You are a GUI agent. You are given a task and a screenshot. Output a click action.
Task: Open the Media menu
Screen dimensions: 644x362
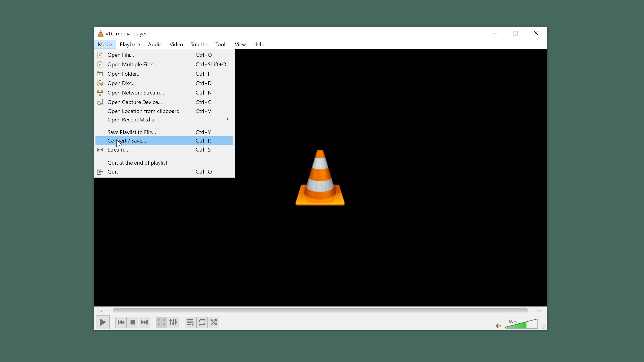coord(105,44)
